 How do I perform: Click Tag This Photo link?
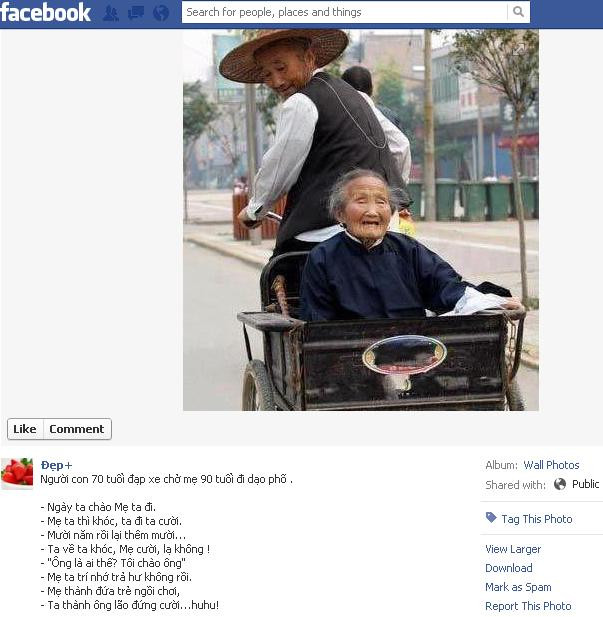(x=536, y=519)
